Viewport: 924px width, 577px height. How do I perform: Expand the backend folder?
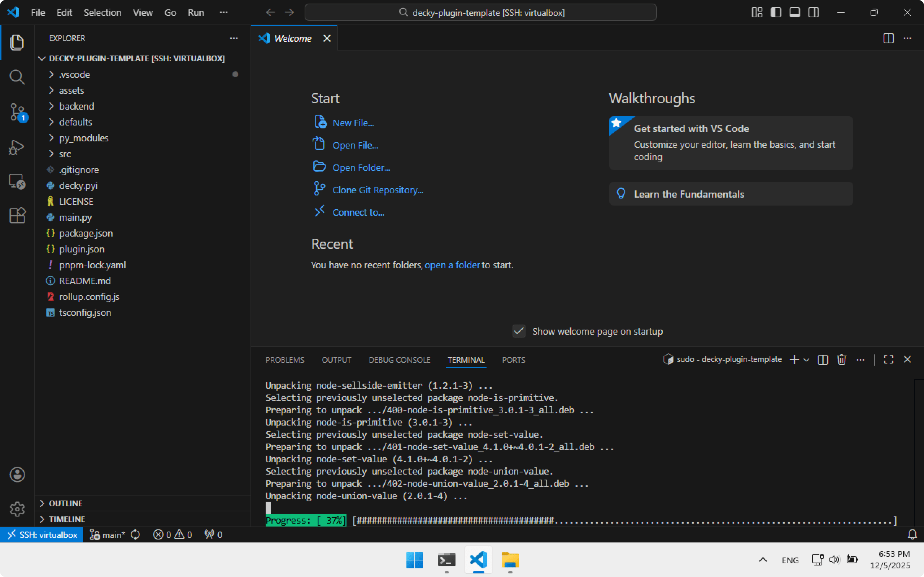coord(77,106)
